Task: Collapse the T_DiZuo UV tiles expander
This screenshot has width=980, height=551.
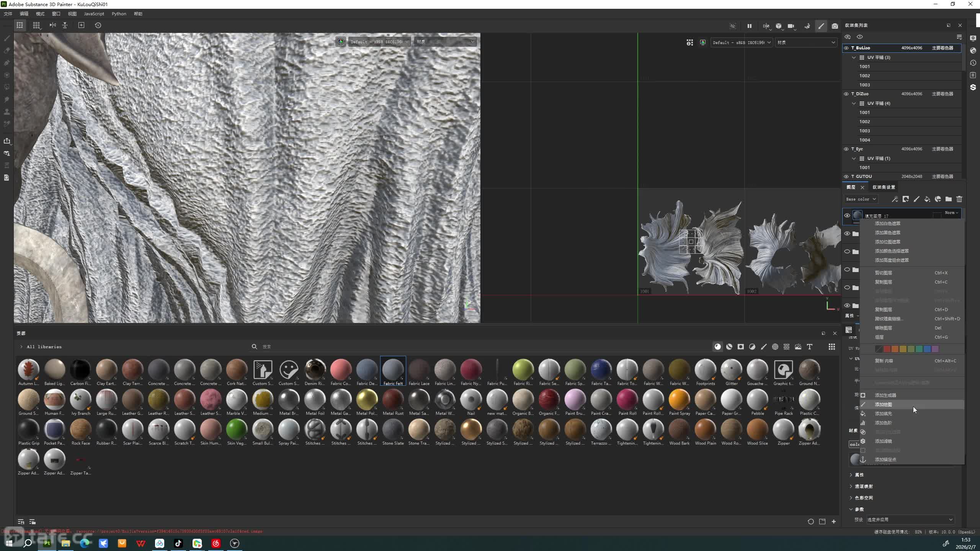Action: point(854,103)
